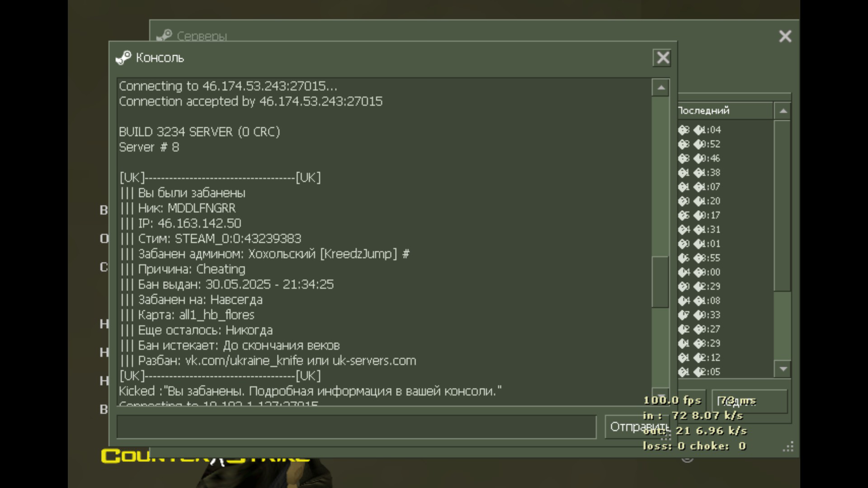Screen dimensions: 868x488
Task: Click the Steam icon in the Консоль title bar
Action: [x=123, y=58]
